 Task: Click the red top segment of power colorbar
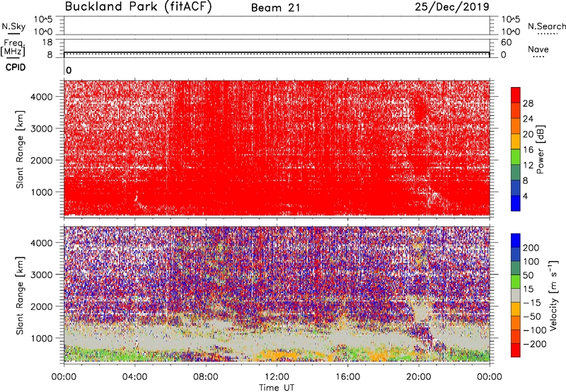tap(516, 96)
